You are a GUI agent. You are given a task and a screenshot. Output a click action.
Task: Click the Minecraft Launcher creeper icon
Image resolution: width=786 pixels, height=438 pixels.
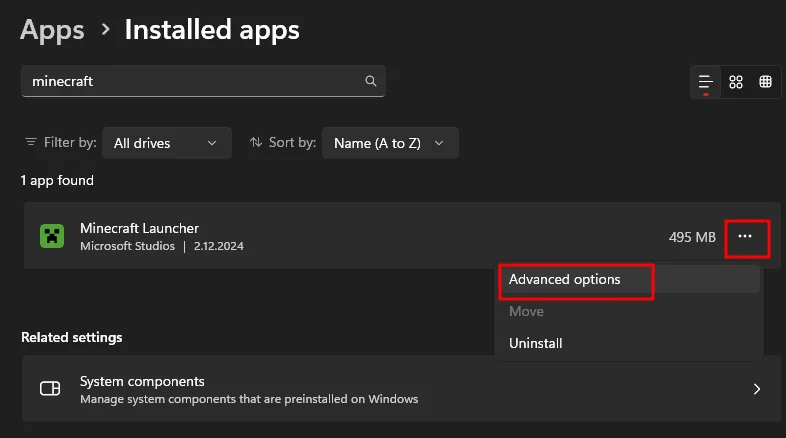[x=52, y=236]
